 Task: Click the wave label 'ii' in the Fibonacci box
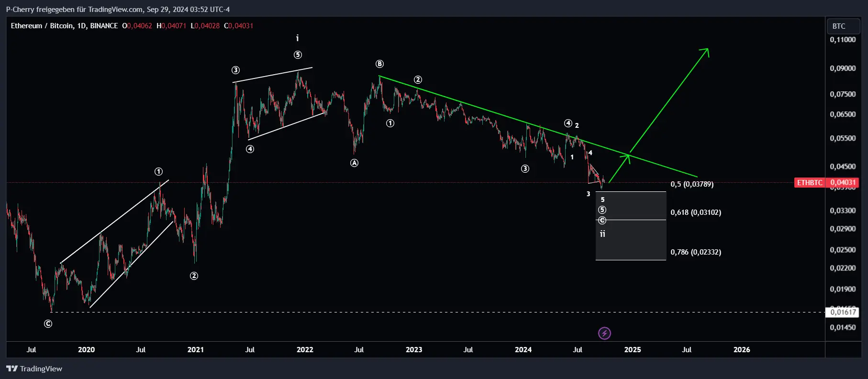(602, 234)
